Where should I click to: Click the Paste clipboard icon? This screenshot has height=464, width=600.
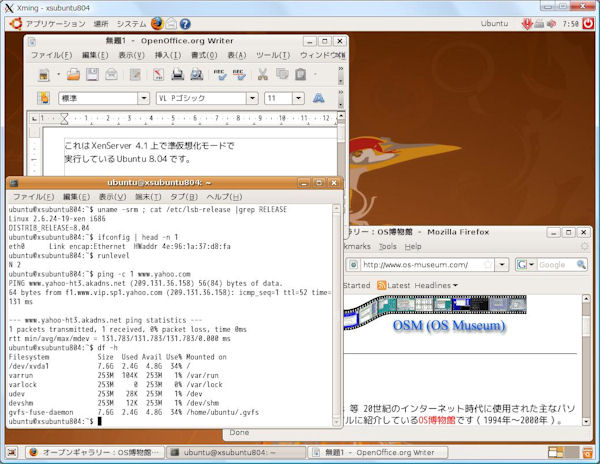coord(301,74)
